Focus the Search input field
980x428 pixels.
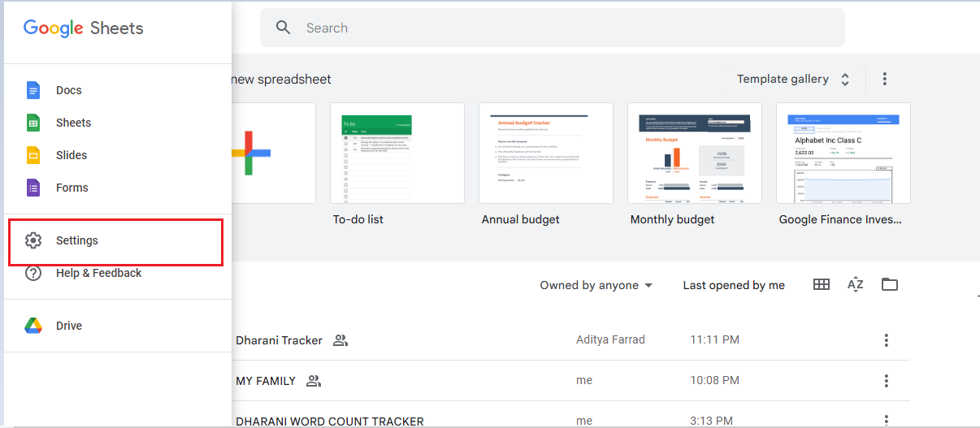pos(553,28)
